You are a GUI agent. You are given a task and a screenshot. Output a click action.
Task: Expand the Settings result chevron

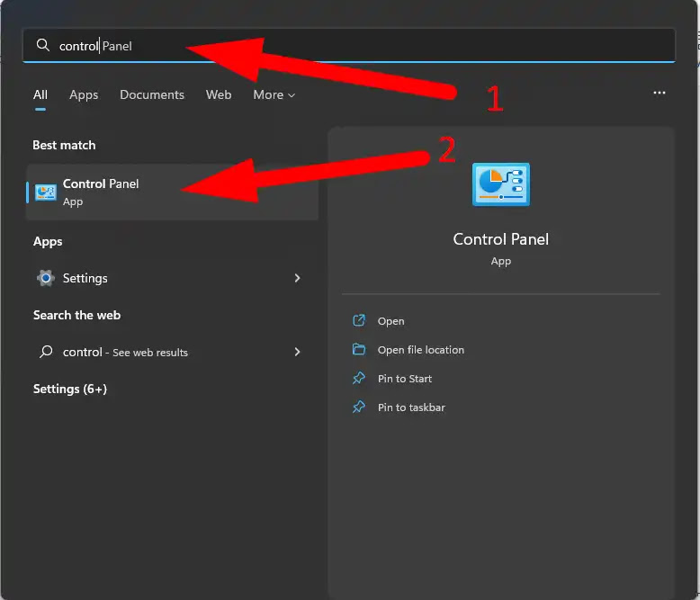pyautogui.click(x=297, y=278)
